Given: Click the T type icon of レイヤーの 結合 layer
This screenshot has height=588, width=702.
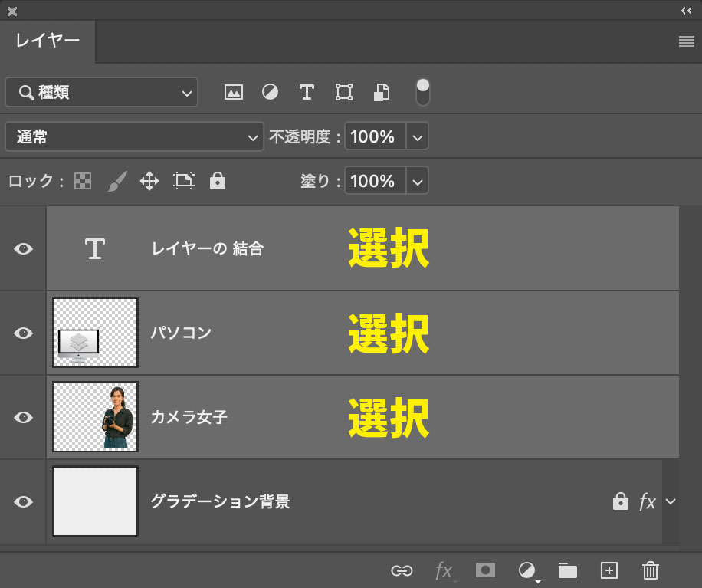Looking at the screenshot, I should point(95,248).
